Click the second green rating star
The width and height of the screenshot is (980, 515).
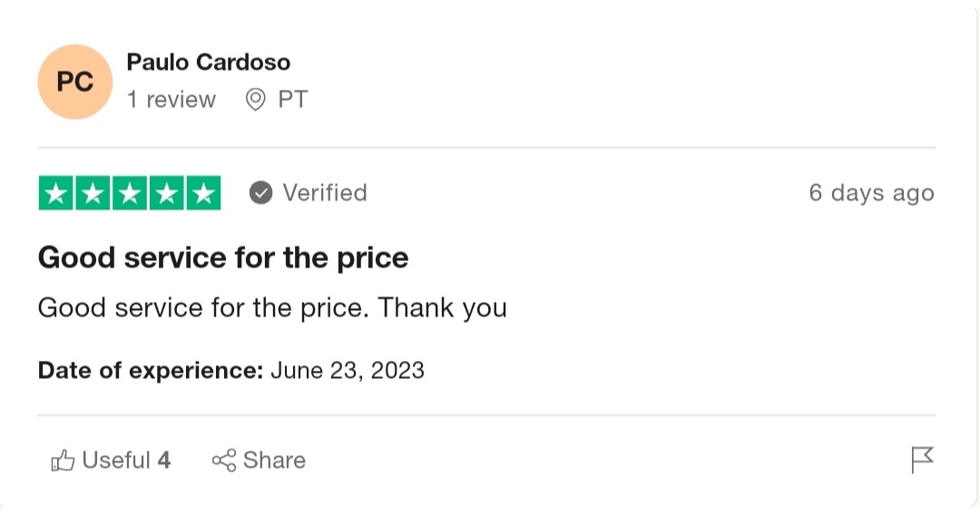point(93,193)
